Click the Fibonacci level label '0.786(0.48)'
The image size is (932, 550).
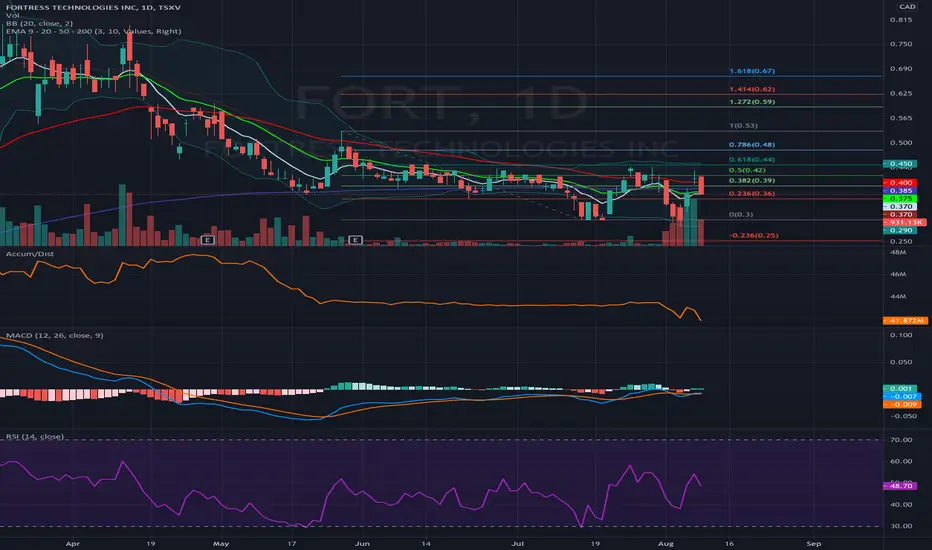tap(752, 144)
